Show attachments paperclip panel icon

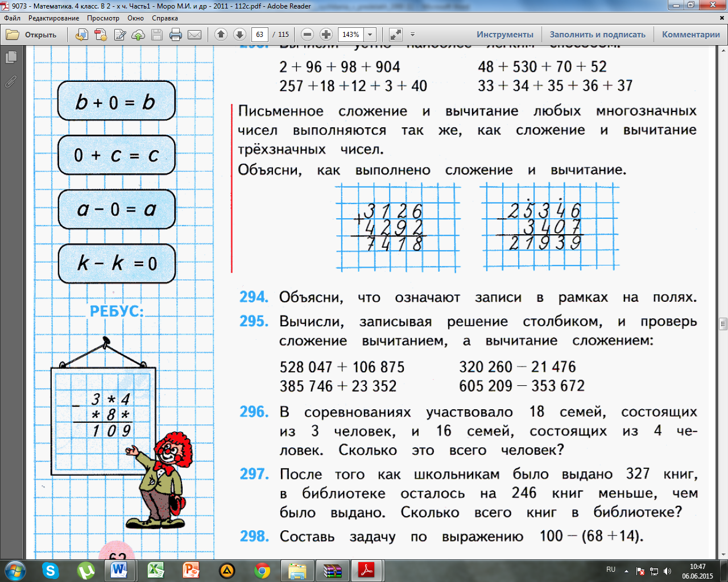tap(11, 81)
